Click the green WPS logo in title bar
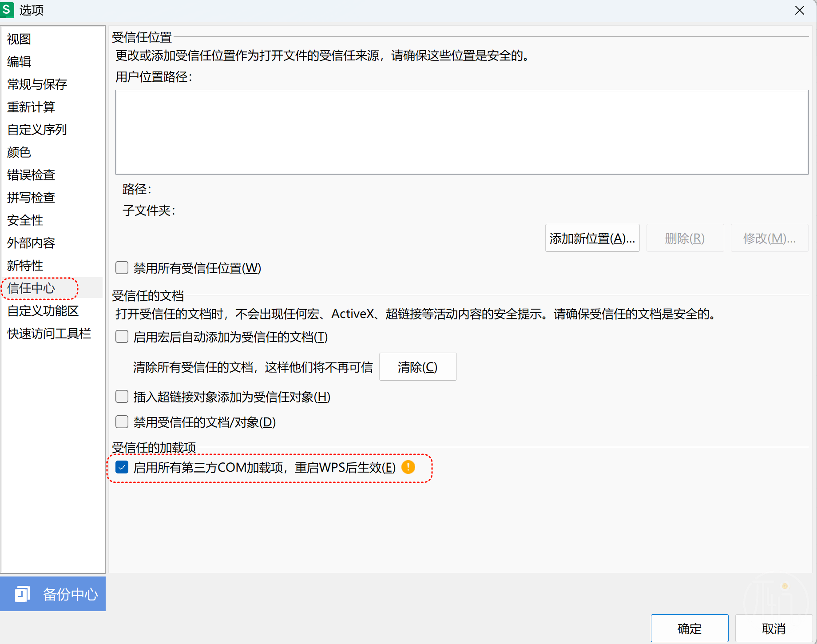Screen dimensions: 817x644 tap(7, 9)
